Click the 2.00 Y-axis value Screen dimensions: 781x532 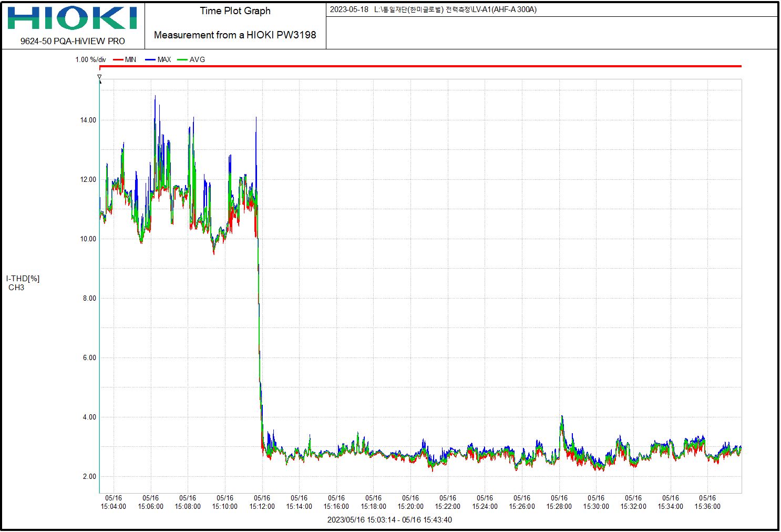tap(89, 477)
